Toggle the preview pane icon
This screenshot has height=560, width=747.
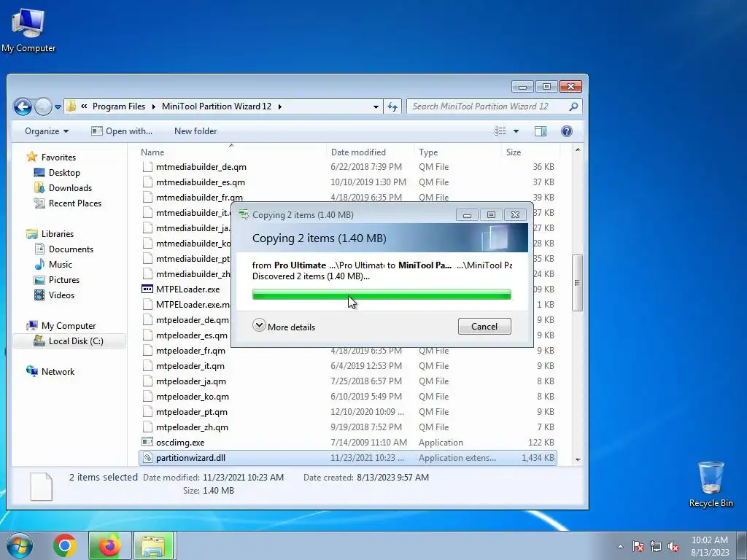click(x=541, y=131)
